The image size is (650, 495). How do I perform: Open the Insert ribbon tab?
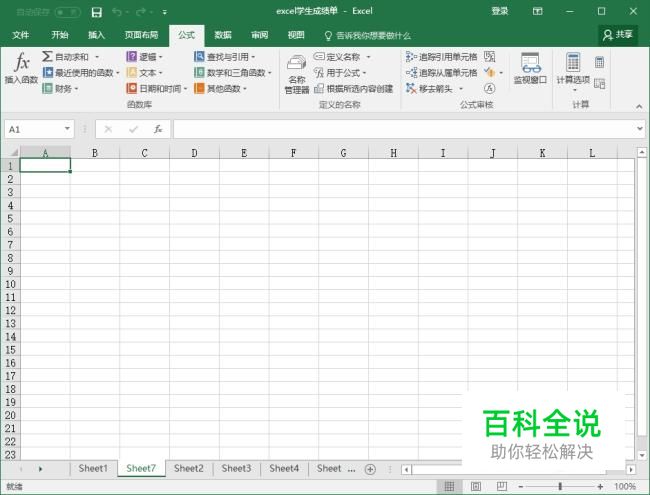[x=96, y=35]
